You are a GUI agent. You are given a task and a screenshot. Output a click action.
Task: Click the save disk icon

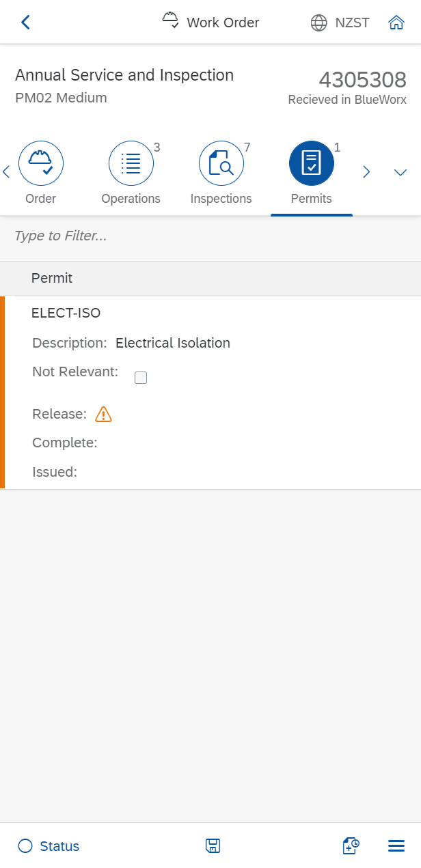tap(213, 846)
